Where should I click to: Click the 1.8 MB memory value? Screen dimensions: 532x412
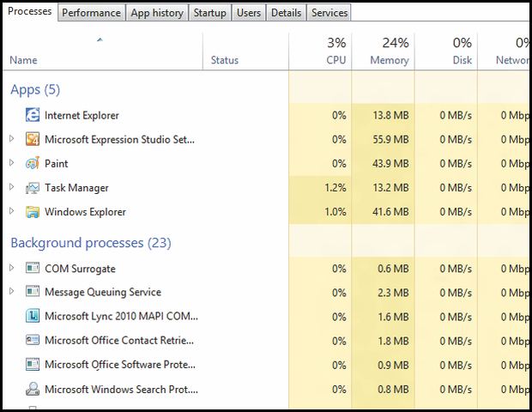pos(393,341)
